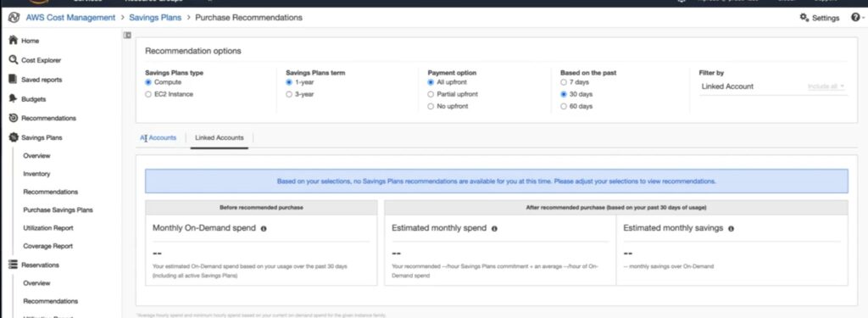The width and height of the screenshot is (868, 318).
Task: Open Budgets from the sidebar
Action: (x=33, y=99)
